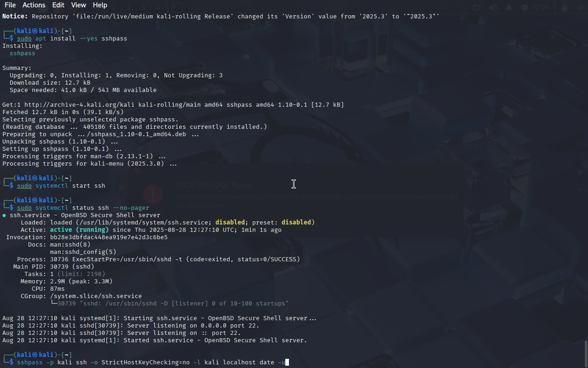This screenshot has width=588, height=368.
Task: Open the Edit menu
Action: pos(58,5)
